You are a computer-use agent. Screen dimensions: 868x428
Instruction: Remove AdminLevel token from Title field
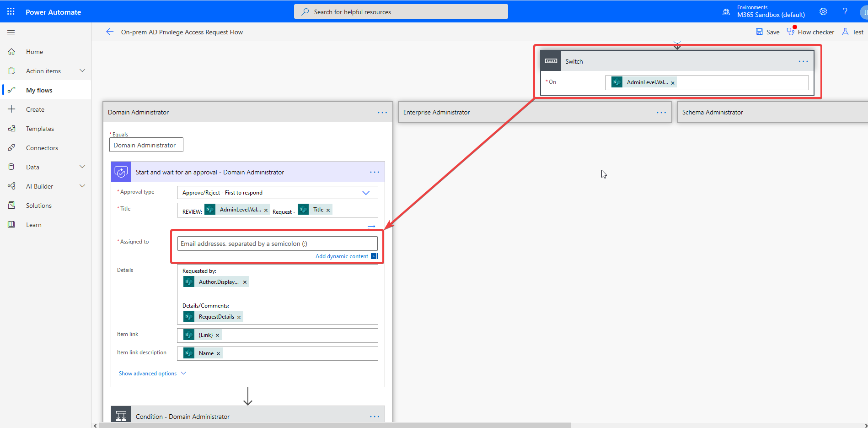(x=266, y=211)
